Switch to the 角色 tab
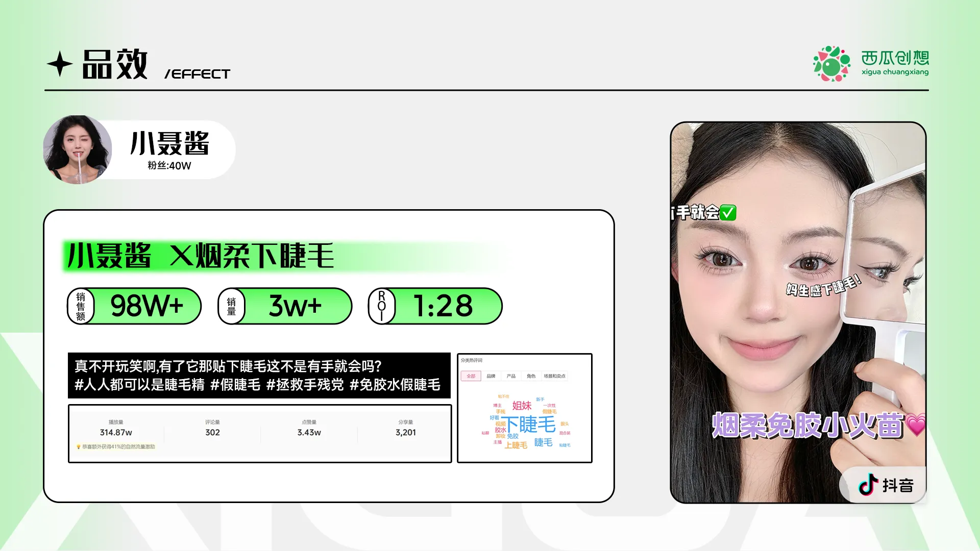This screenshot has height=551, width=980. [x=531, y=376]
